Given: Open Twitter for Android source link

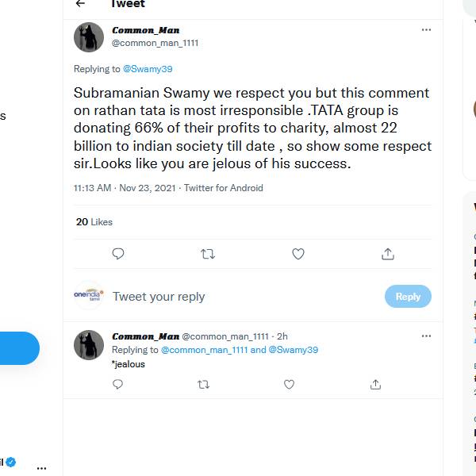Looking at the screenshot, I should (224, 188).
